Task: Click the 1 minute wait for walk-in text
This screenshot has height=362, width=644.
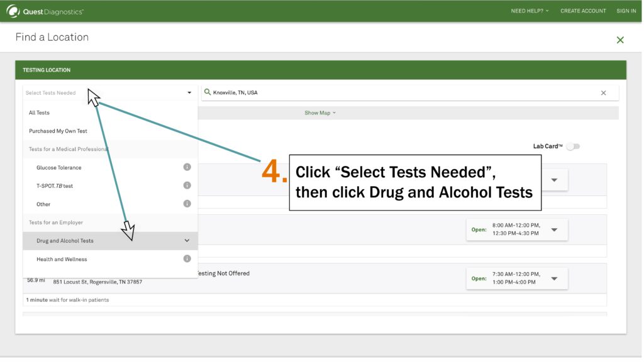Action: 67,300
